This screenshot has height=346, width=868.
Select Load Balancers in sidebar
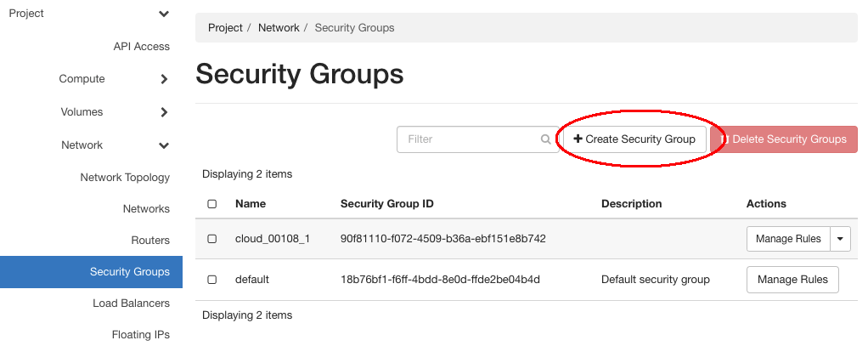[131, 303]
